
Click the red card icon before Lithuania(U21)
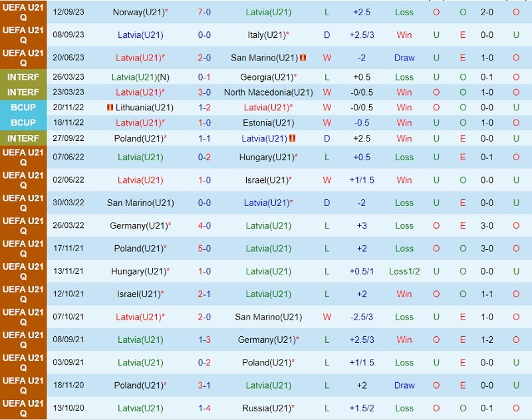click(110, 108)
